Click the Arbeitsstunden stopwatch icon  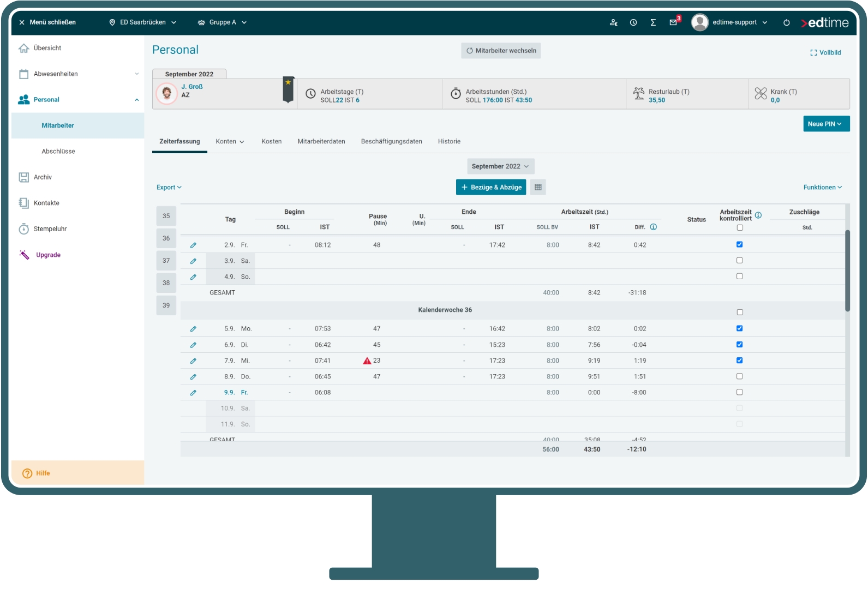[x=456, y=93]
